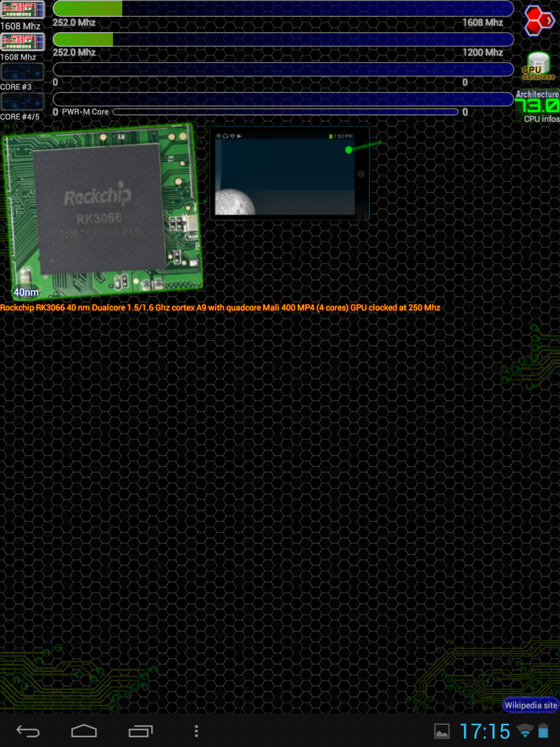Tap the picture notification icon
Image resolution: width=560 pixels, height=747 pixels.
point(442,731)
